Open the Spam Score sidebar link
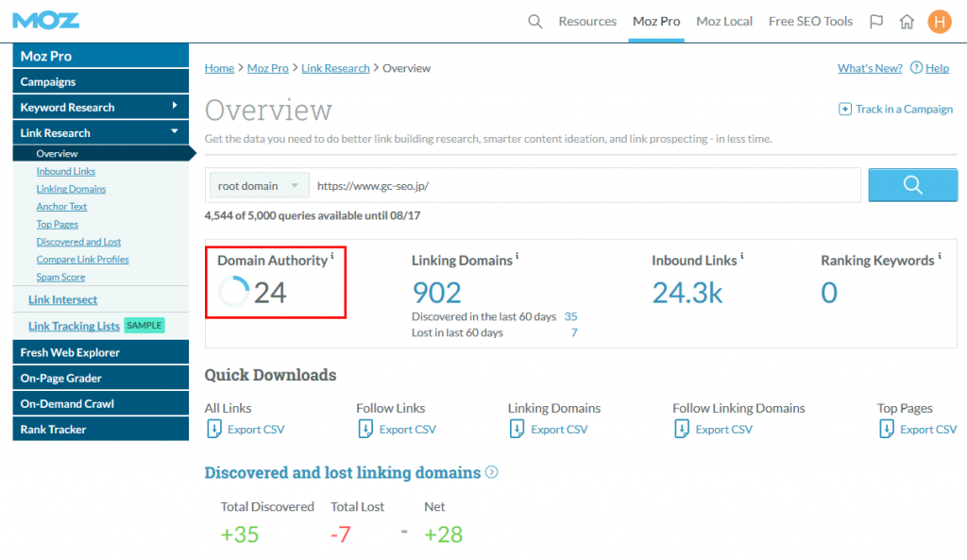The height and width of the screenshot is (560, 967). (x=60, y=277)
